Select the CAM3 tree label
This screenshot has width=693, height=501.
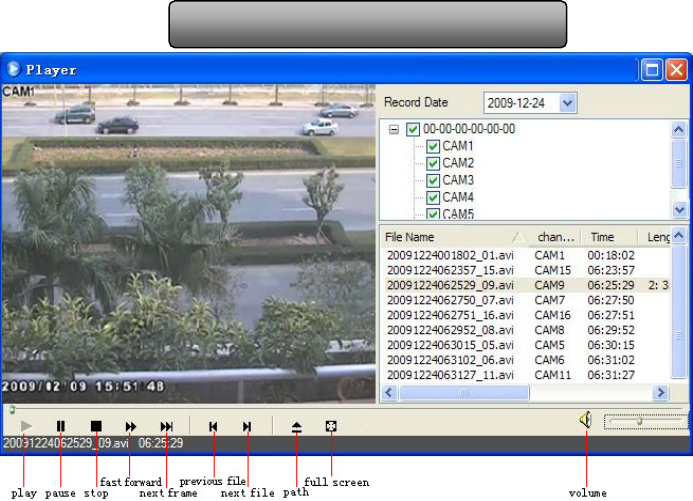458,180
